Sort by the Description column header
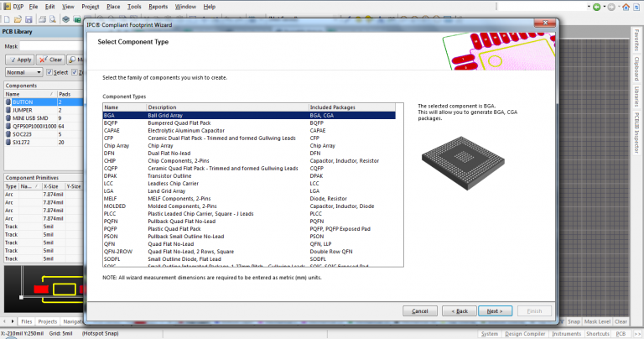 tap(227, 107)
